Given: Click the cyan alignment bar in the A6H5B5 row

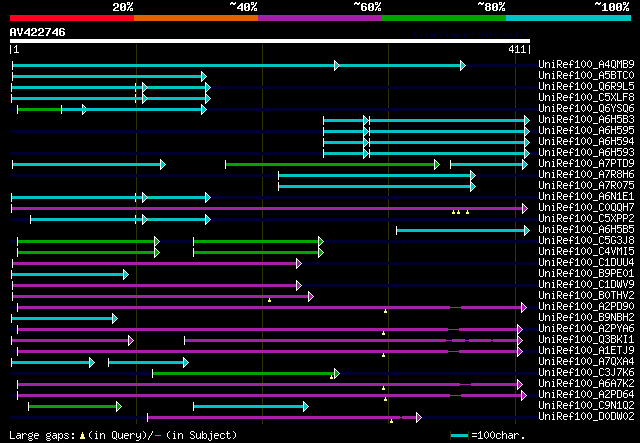Looking at the screenshot, I should (x=463, y=231).
